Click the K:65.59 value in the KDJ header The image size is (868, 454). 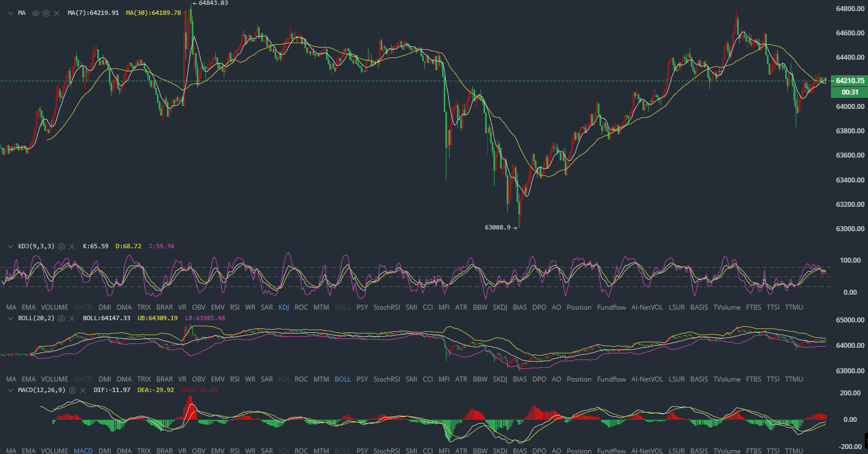point(96,247)
